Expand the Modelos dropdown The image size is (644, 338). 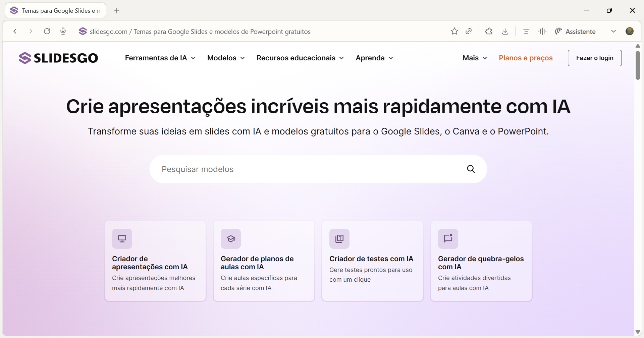[226, 58]
